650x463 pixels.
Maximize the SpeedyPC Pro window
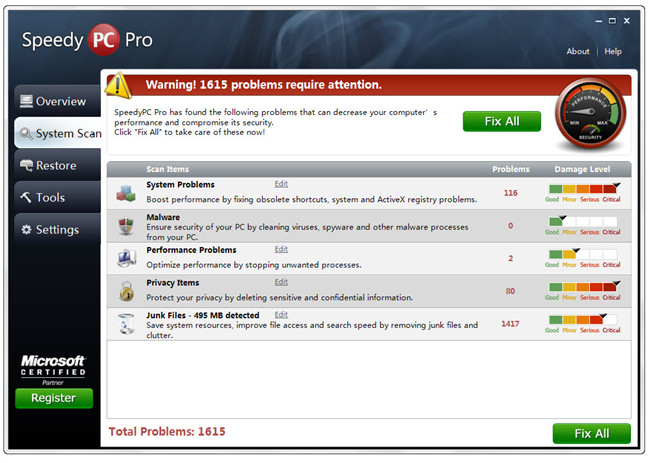(612, 21)
